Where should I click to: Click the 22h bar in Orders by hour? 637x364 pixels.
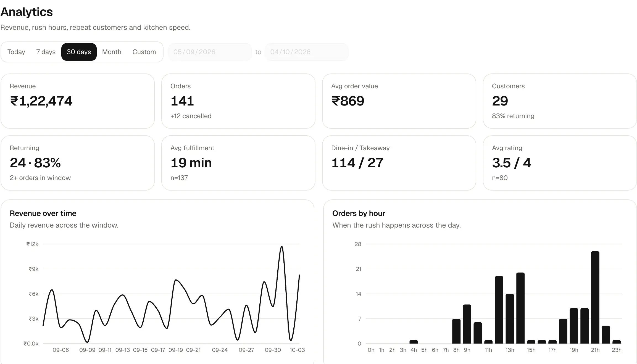(606, 335)
